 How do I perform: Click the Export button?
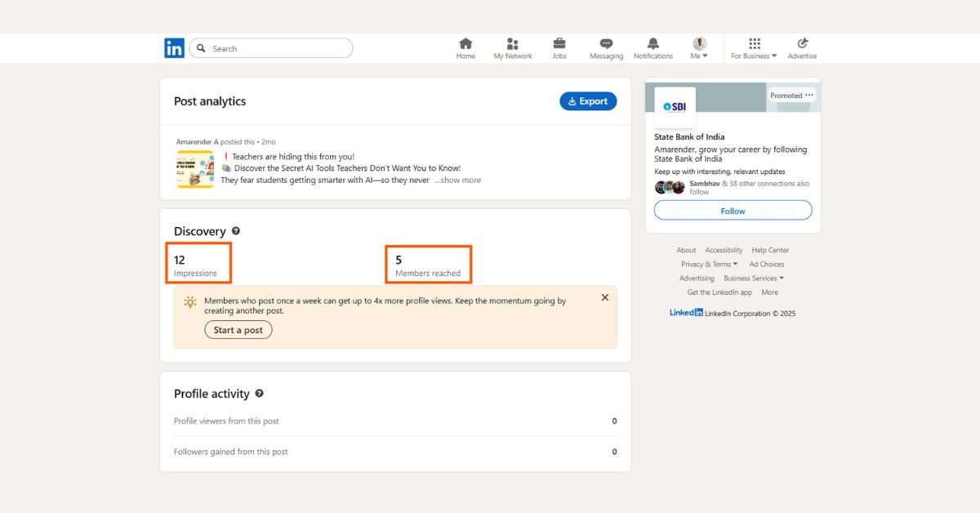588,100
